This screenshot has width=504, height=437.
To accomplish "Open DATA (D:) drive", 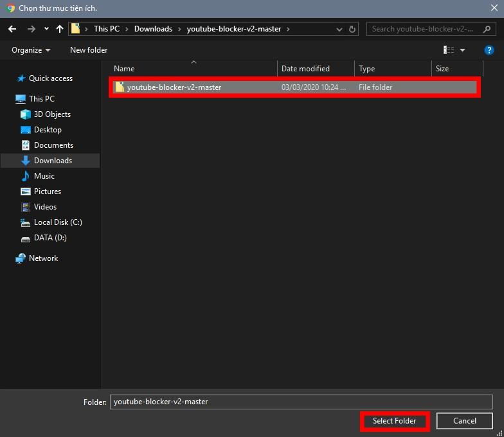I will pos(50,238).
